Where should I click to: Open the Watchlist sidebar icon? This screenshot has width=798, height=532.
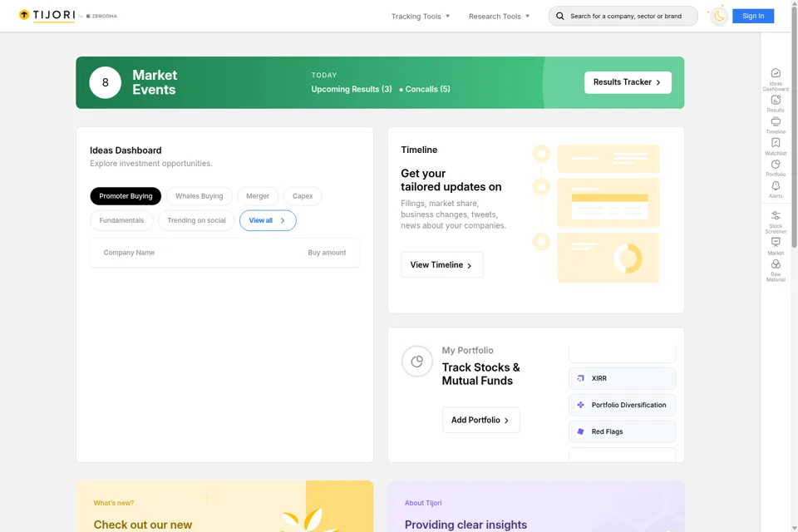775,146
